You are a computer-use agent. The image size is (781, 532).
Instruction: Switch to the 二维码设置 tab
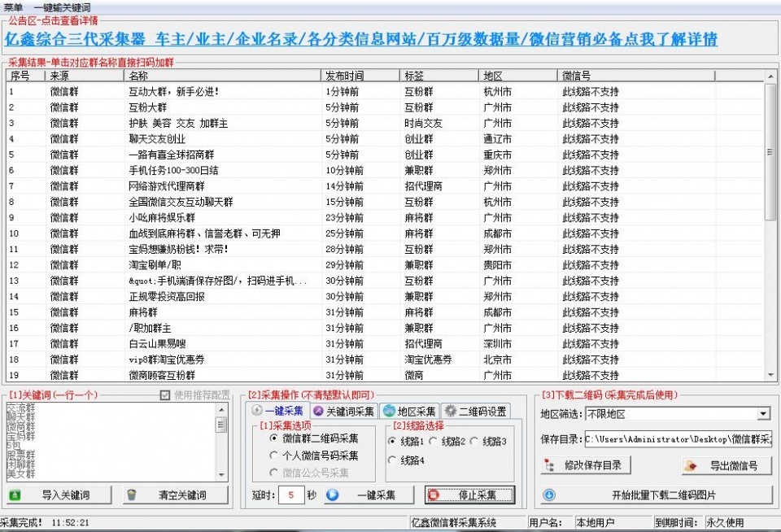(x=476, y=411)
